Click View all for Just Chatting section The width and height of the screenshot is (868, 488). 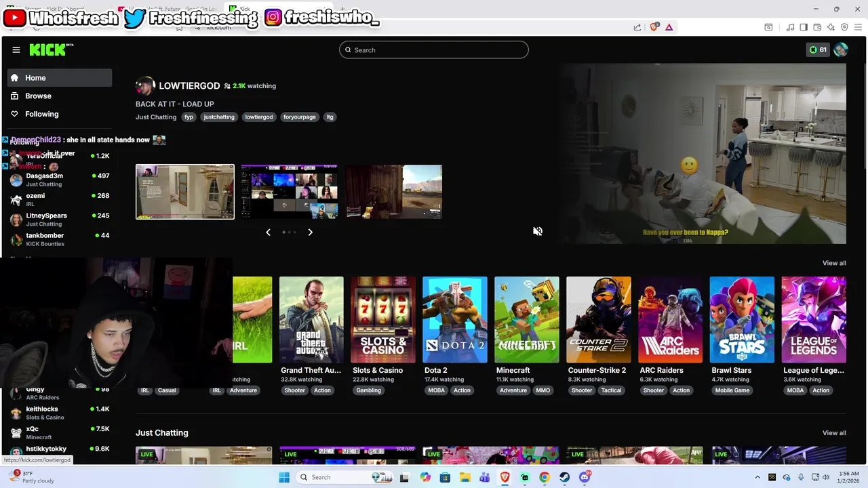834,433
